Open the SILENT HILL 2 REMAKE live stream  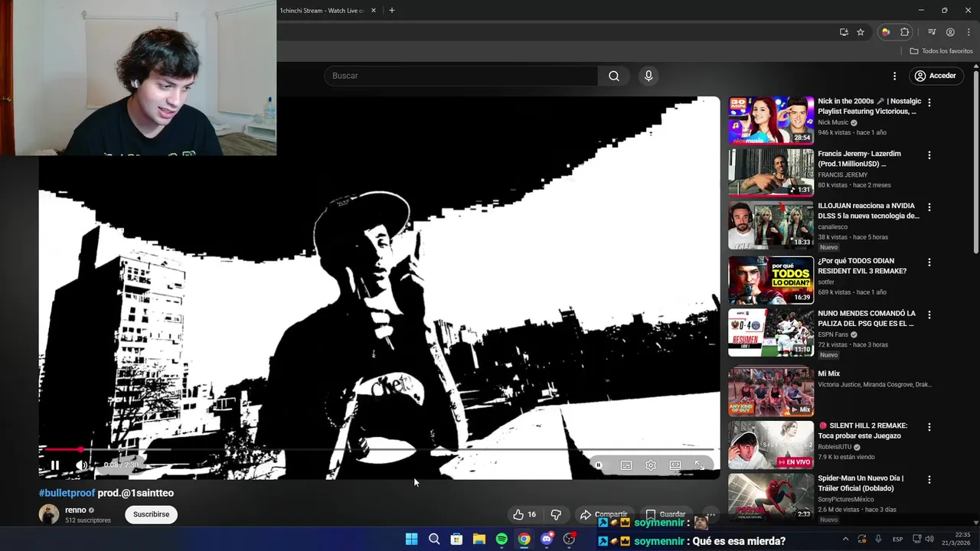(771, 445)
